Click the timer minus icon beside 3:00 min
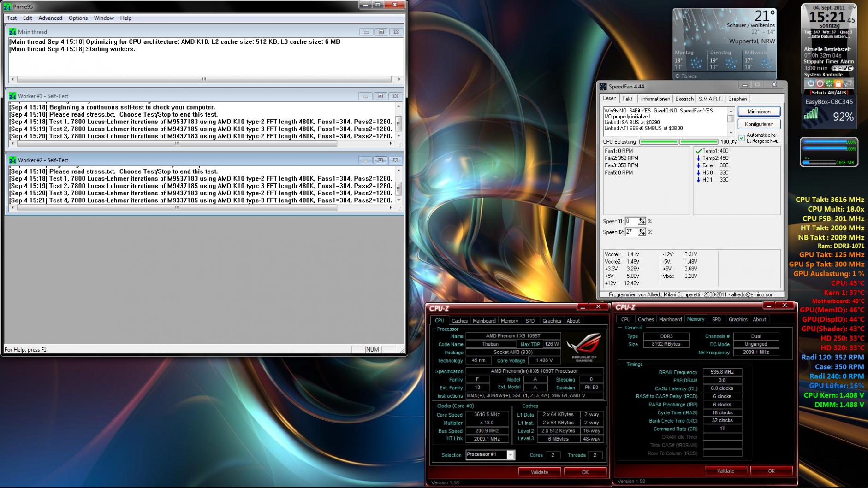The image size is (868, 488). click(x=839, y=68)
